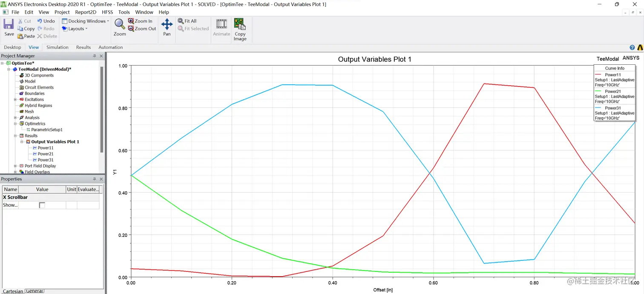Image resolution: width=644 pixels, height=294 pixels.
Task: Collapse the TeeModal design node
Action: (x=9, y=69)
